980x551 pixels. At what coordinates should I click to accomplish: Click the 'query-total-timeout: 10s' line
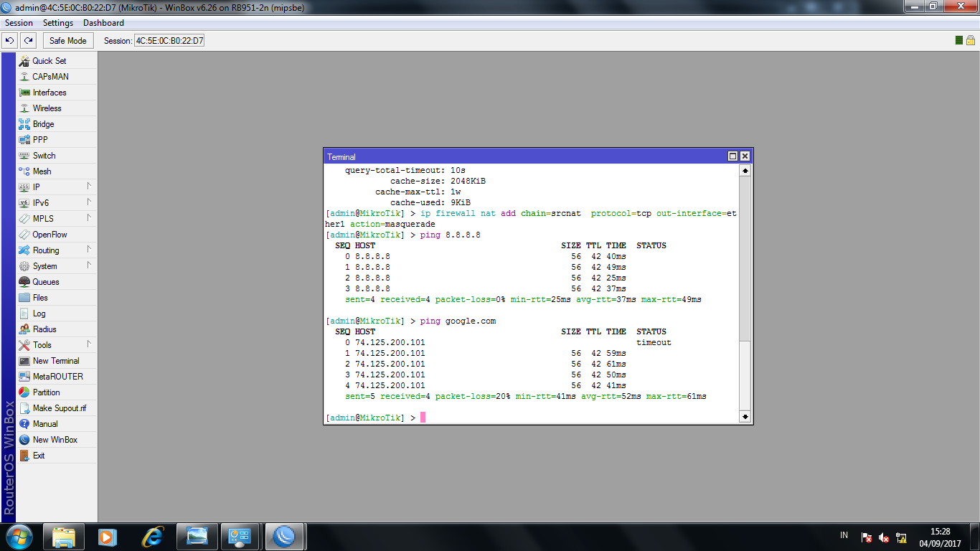click(406, 170)
